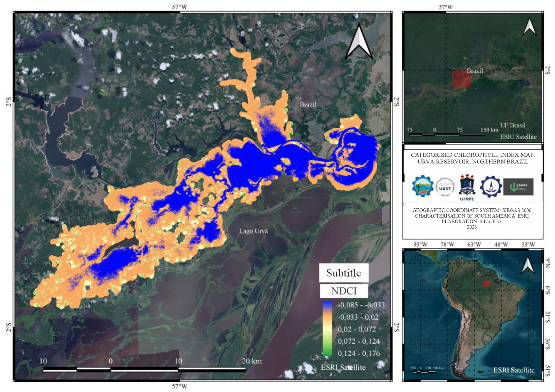
Task: Click the Brazil label on the main map
Action: click(x=308, y=104)
